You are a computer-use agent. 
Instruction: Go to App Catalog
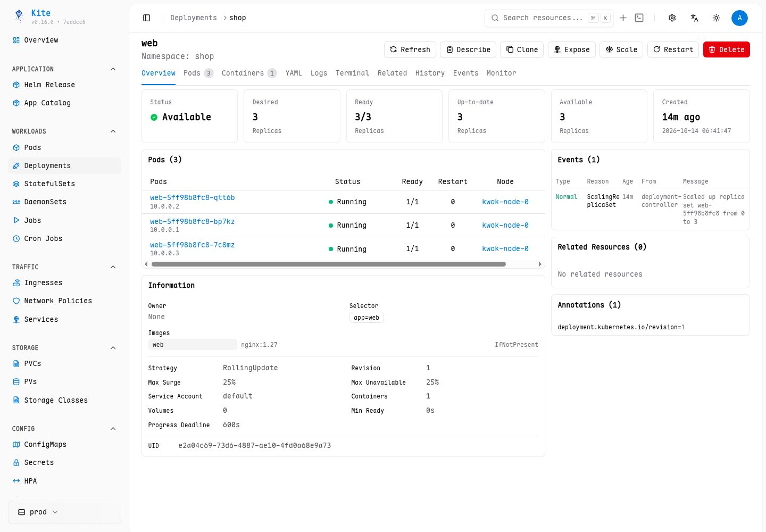point(64,103)
